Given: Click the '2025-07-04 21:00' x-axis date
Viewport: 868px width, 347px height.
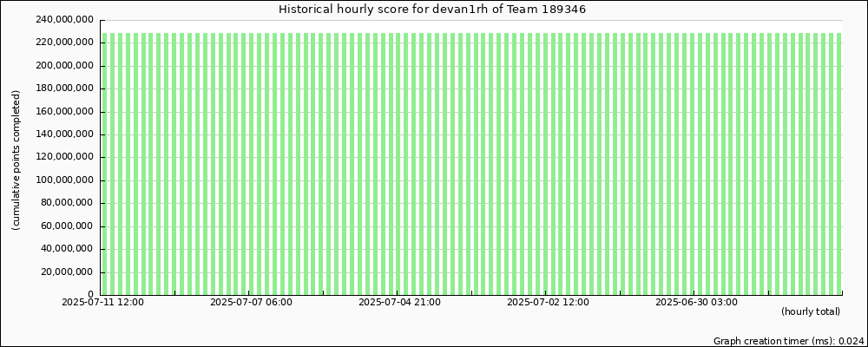Looking at the screenshot, I should click(x=399, y=302).
